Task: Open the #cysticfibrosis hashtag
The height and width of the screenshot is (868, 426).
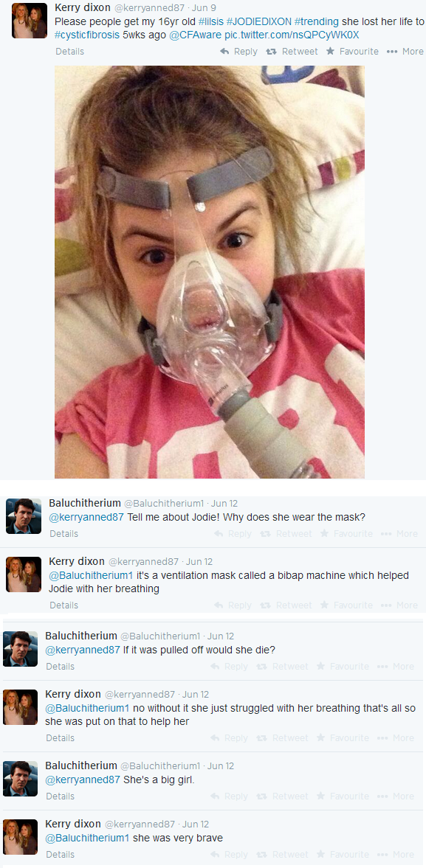Action: tap(87, 35)
